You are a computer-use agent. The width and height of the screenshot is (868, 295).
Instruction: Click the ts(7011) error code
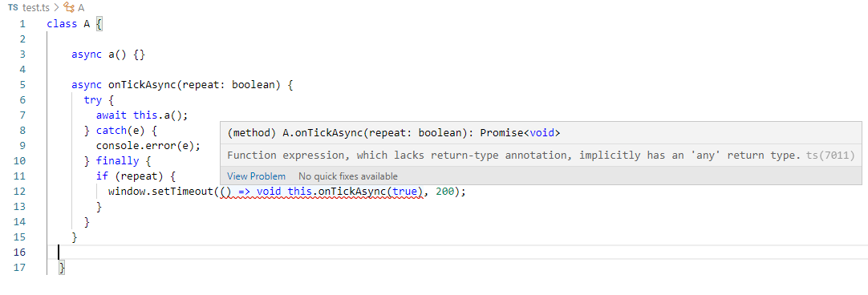click(x=830, y=156)
